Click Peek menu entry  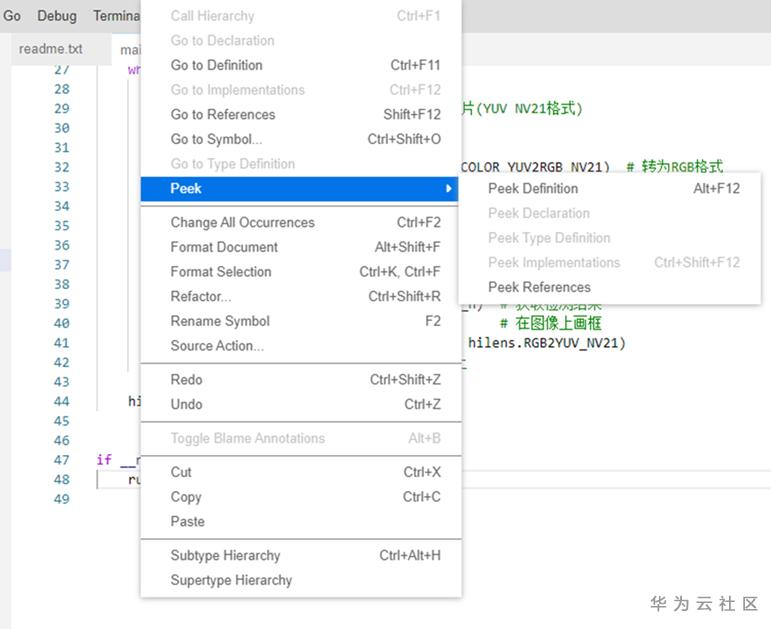click(299, 188)
